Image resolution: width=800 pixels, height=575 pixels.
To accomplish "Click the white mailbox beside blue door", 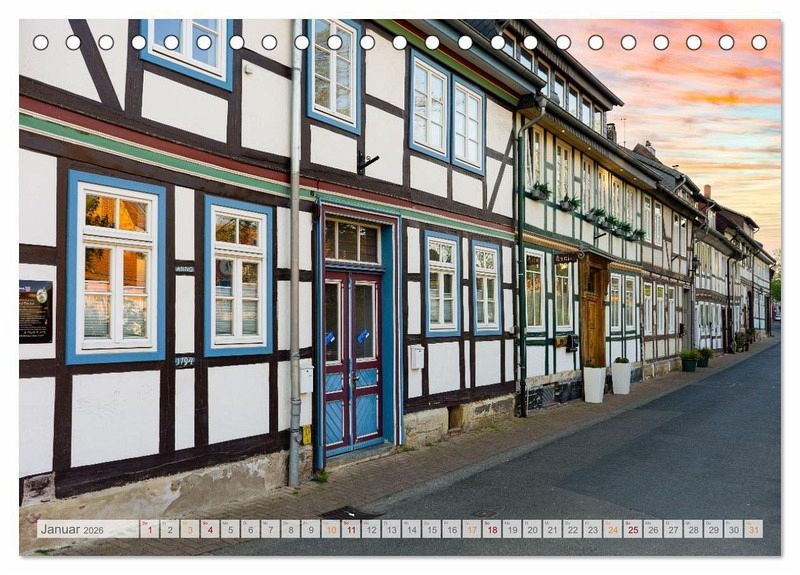I will pyautogui.click(x=416, y=357).
